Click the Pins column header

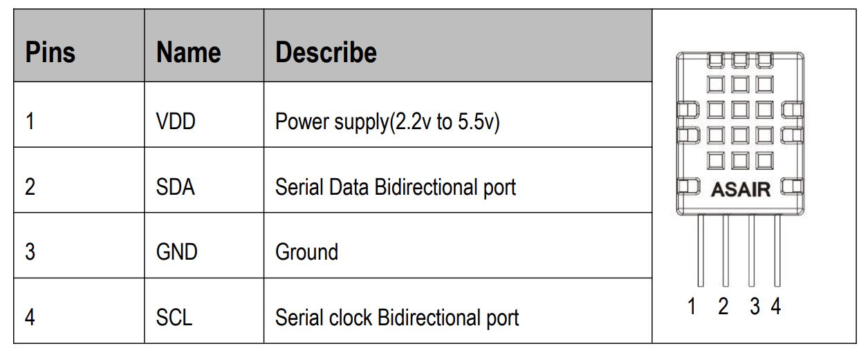coord(50,52)
